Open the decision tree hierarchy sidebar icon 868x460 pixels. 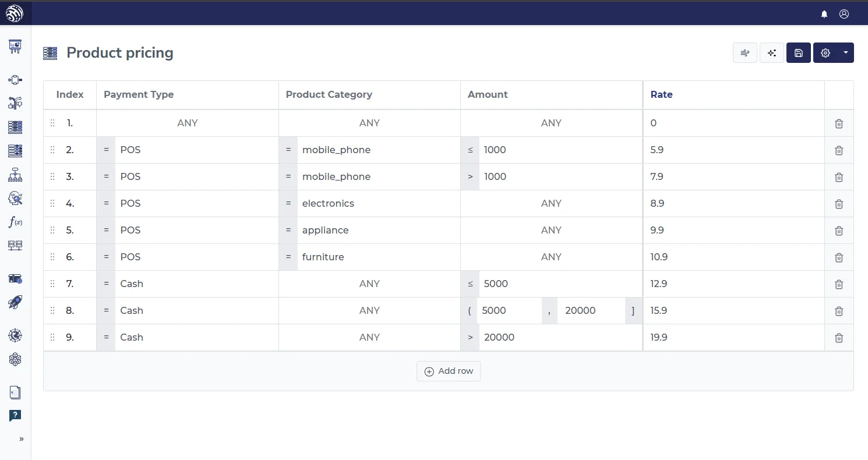[15, 174]
